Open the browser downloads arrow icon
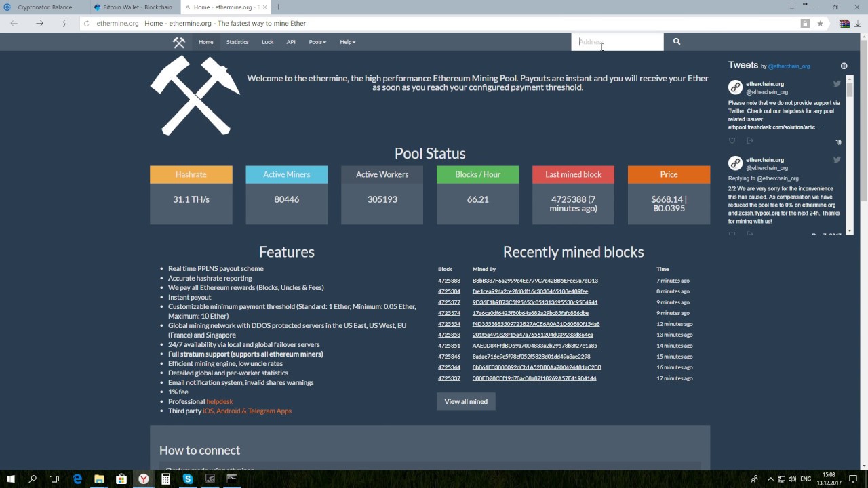868x488 pixels. coord(858,23)
